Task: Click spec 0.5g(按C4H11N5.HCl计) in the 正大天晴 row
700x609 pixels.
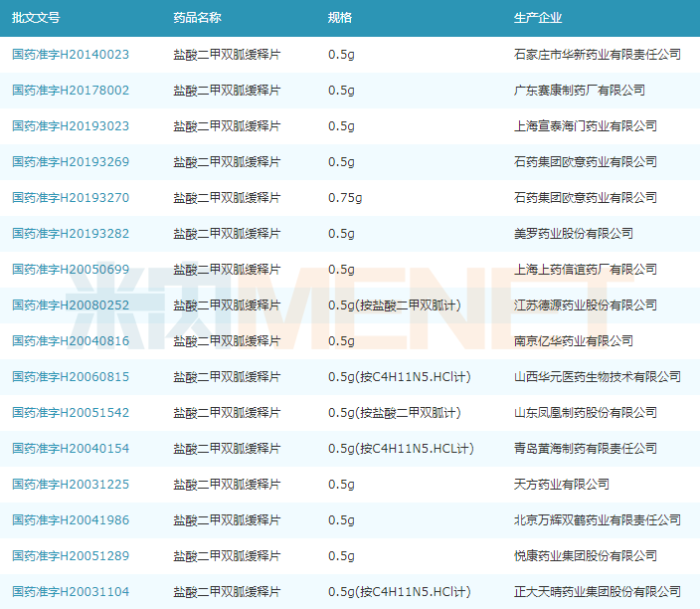Action: click(x=400, y=591)
